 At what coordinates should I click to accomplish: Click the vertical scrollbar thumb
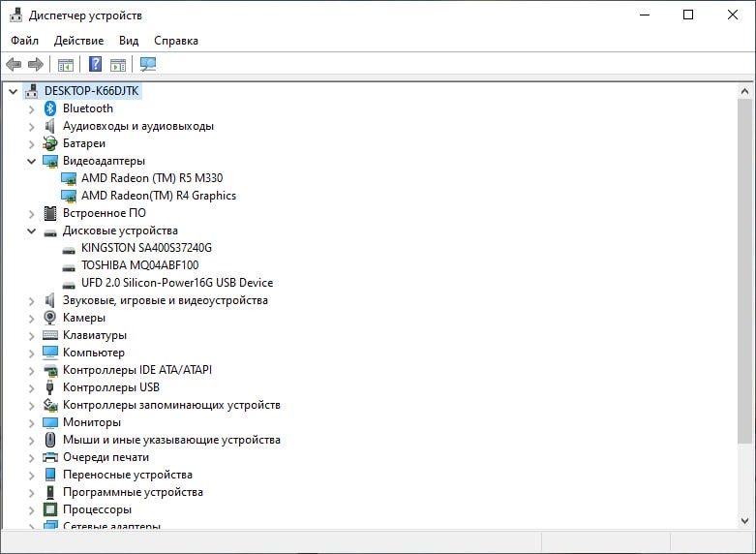(x=744, y=270)
